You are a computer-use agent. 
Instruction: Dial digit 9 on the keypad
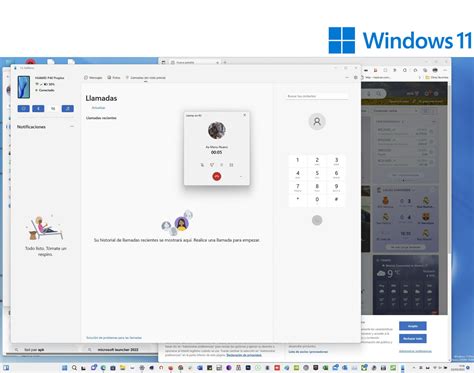336,187
